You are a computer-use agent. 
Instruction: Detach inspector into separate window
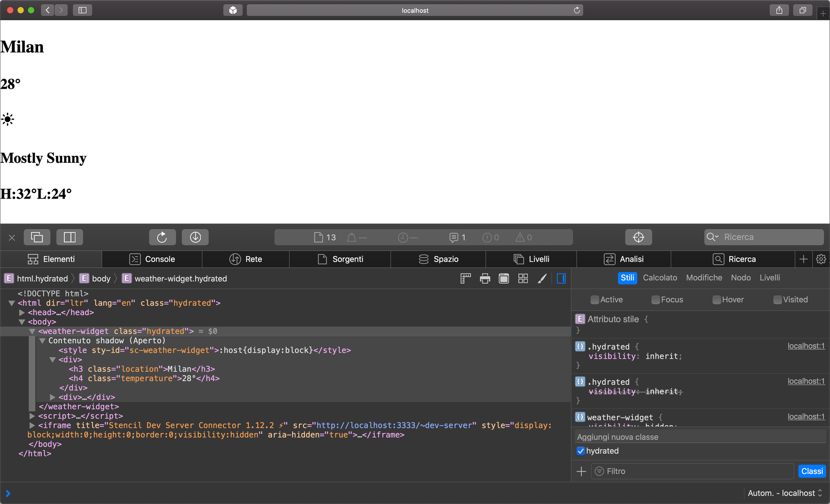tap(37, 237)
